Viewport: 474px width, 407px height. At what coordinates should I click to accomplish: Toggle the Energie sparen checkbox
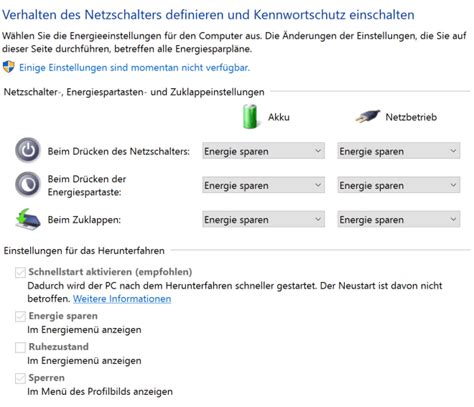tap(20, 316)
